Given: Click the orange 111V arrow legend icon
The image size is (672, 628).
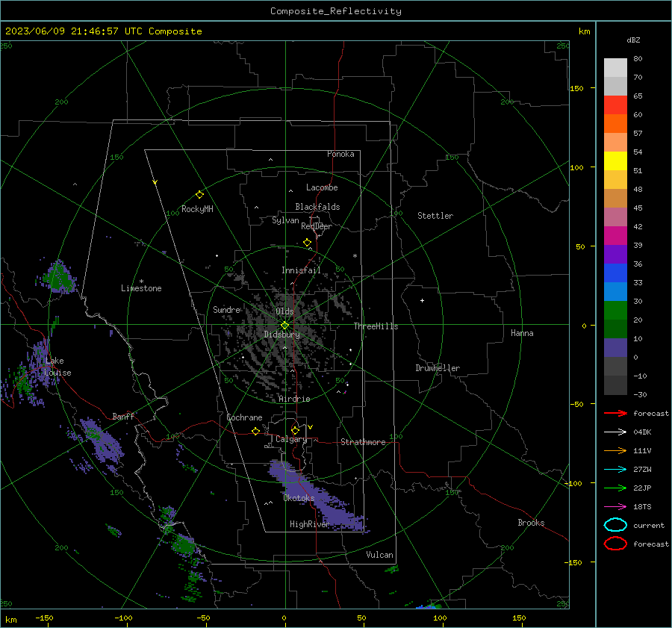Looking at the screenshot, I should coord(615,450).
